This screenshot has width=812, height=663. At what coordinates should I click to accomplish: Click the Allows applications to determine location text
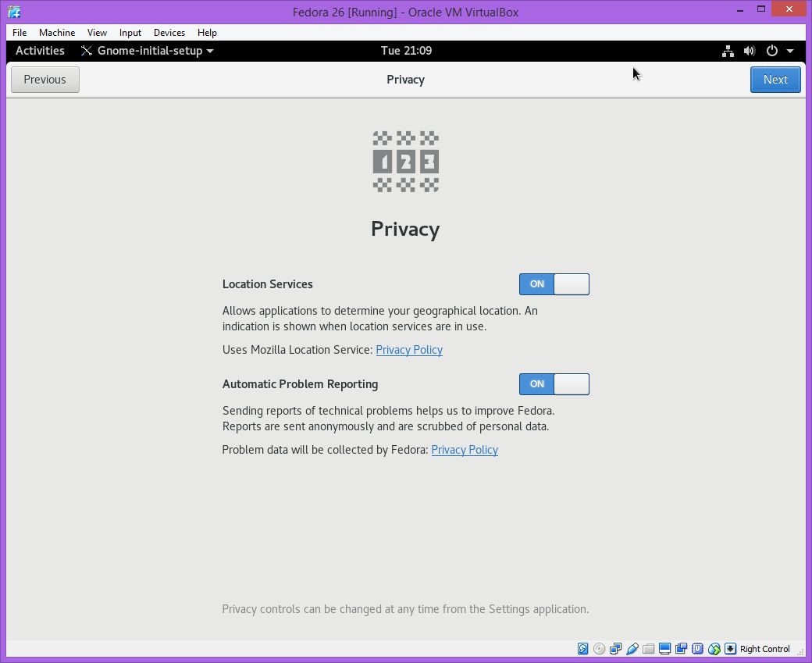pyautogui.click(x=380, y=319)
